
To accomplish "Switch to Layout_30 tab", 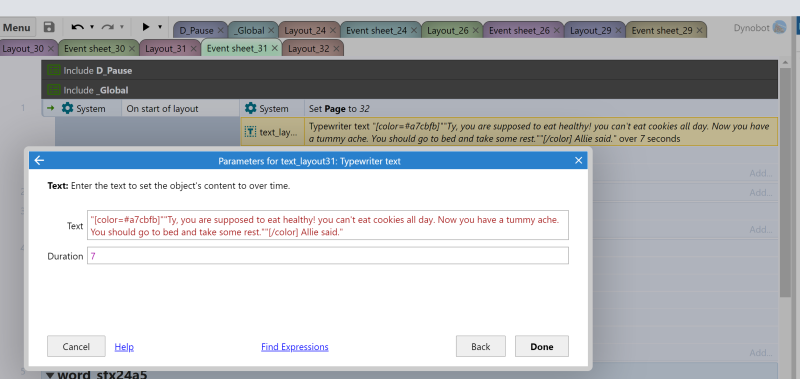I will point(23,49).
